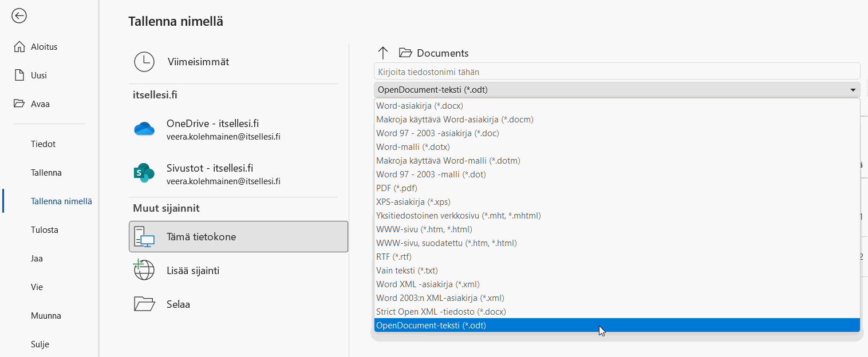Click the Documents folder icon in path

pyautogui.click(x=406, y=53)
